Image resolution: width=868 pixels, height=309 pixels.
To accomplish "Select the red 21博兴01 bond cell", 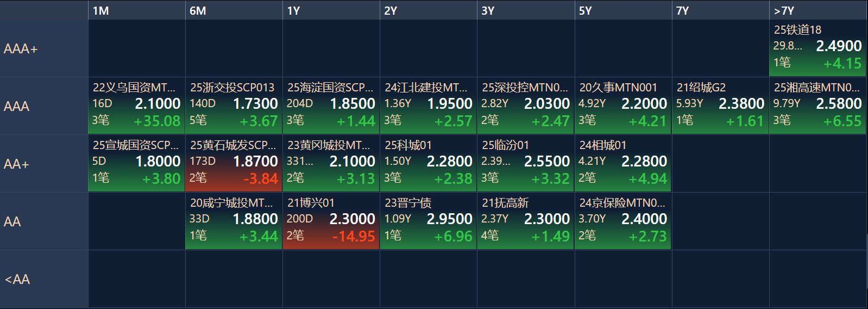I will pyautogui.click(x=331, y=221).
